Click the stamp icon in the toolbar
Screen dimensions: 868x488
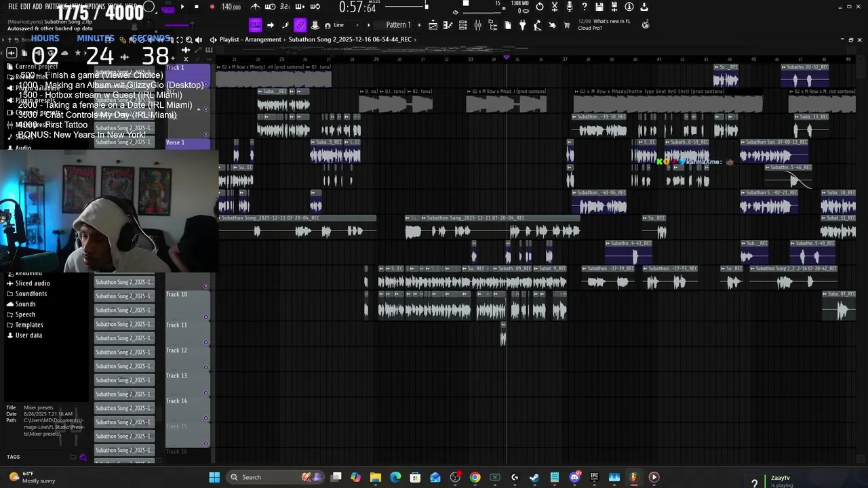[315, 25]
